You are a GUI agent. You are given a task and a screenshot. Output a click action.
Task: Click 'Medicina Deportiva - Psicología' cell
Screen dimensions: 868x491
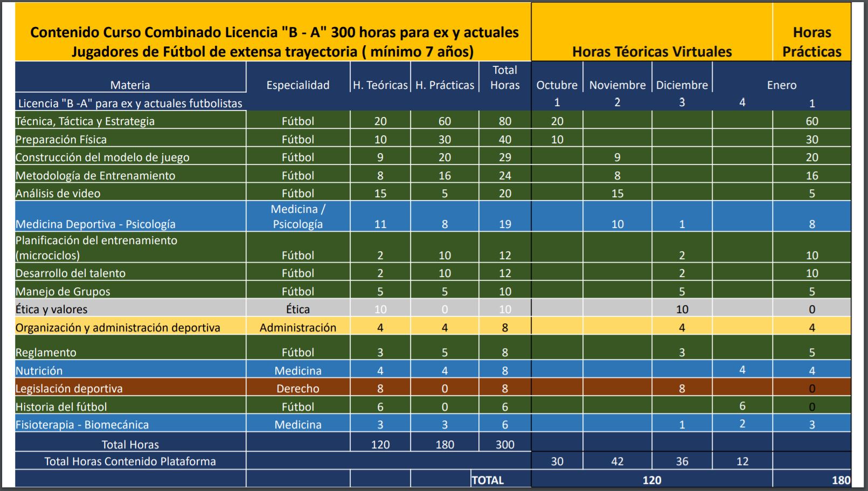[130, 216]
